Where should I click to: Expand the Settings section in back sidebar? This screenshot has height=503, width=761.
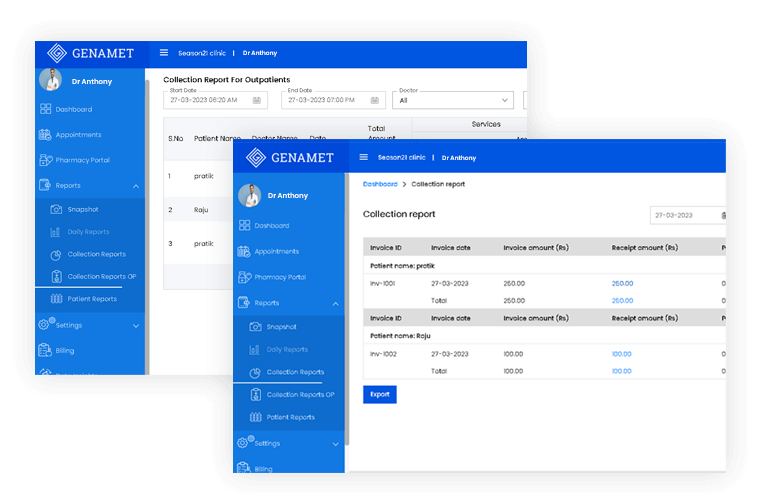point(136,325)
